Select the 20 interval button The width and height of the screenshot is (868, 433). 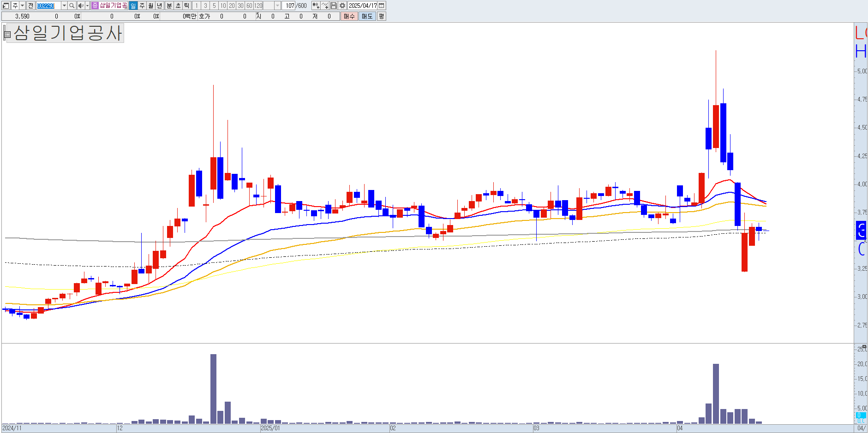coord(232,6)
